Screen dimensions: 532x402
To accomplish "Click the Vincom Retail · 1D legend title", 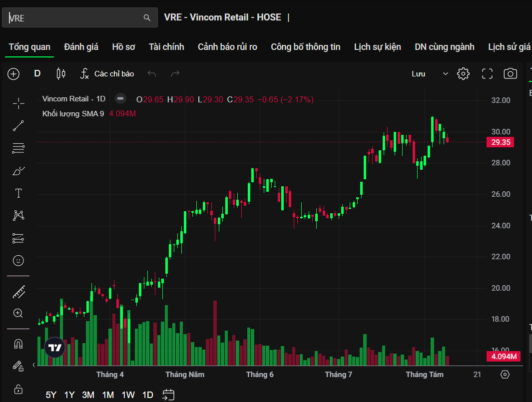I will tap(73, 99).
